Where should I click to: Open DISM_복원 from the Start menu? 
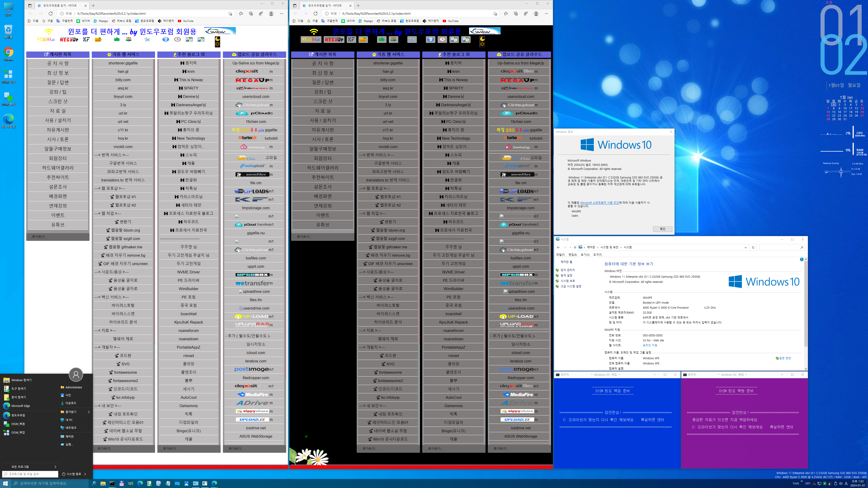pos(18,424)
